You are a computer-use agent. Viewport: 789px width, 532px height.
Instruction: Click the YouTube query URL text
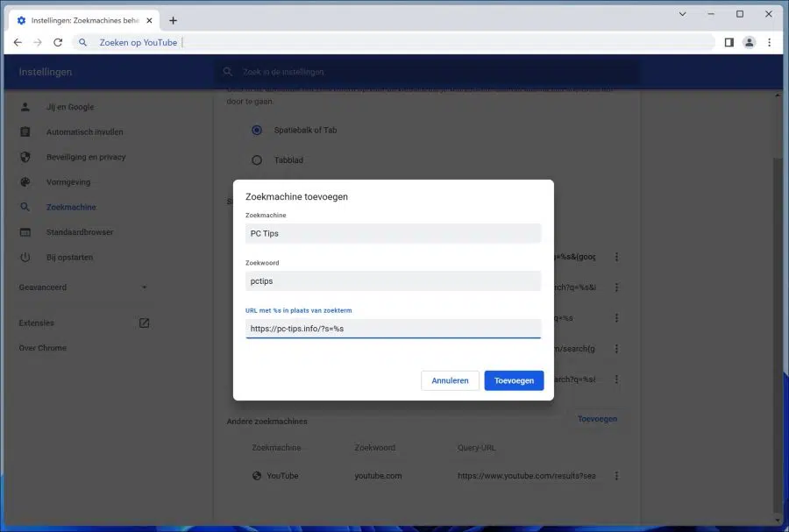(x=526, y=476)
